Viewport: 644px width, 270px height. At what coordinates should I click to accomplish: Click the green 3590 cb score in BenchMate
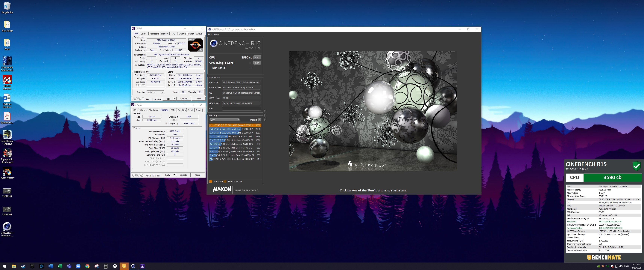coord(612,177)
